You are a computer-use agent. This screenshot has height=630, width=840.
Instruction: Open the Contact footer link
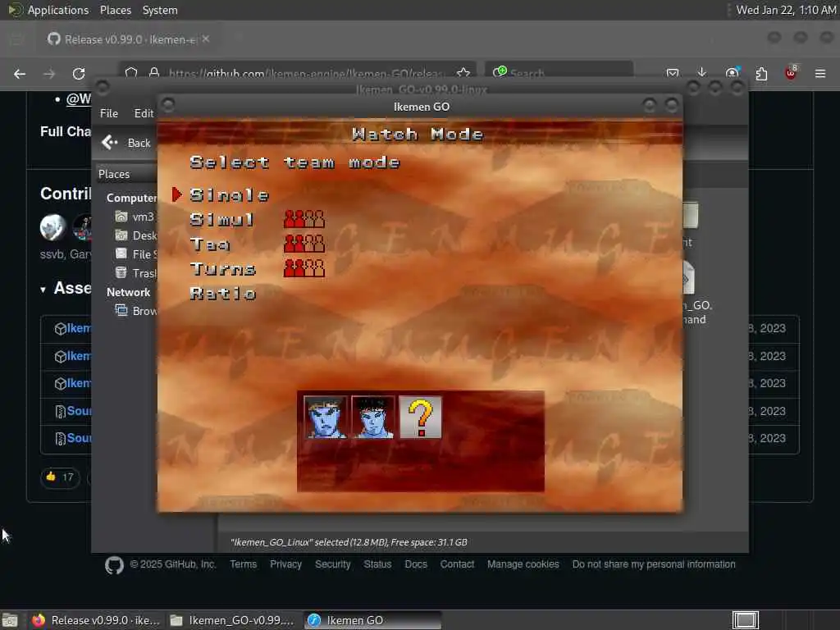click(457, 564)
